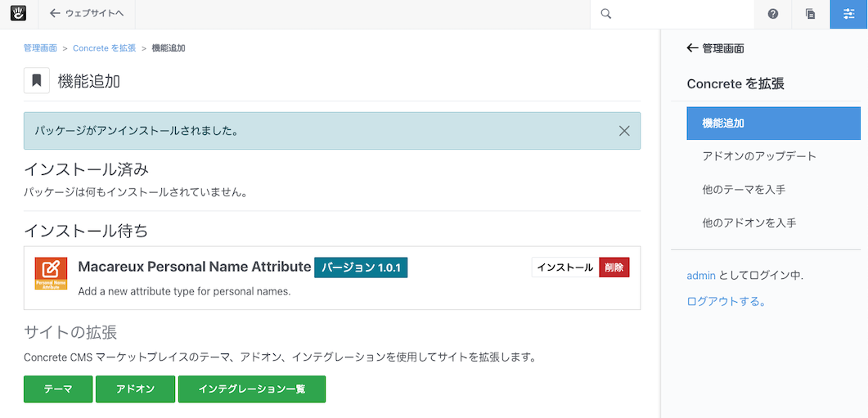Open 管理画面 breadcrumb link

(x=40, y=48)
